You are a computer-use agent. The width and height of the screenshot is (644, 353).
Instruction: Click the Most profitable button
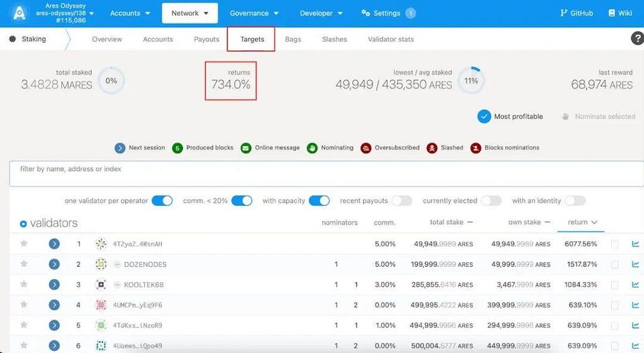(510, 116)
